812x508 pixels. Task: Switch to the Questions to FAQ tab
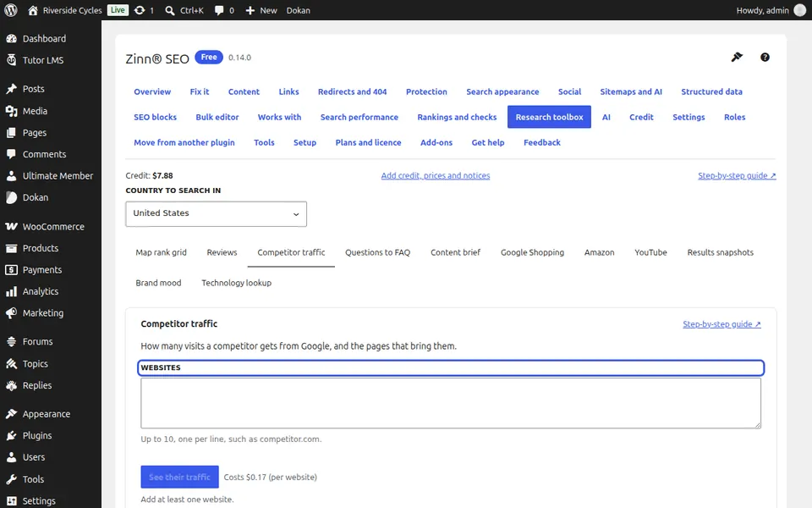click(377, 252)
